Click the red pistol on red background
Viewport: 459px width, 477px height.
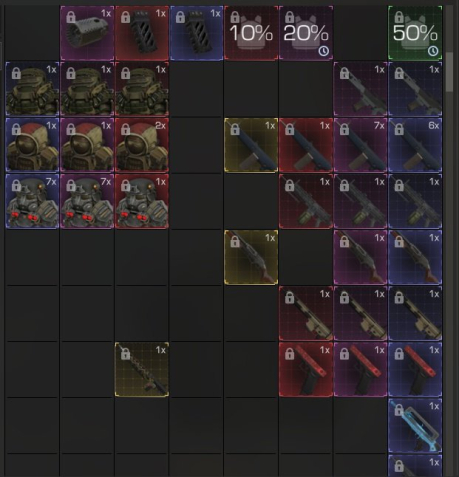(306, 370)
